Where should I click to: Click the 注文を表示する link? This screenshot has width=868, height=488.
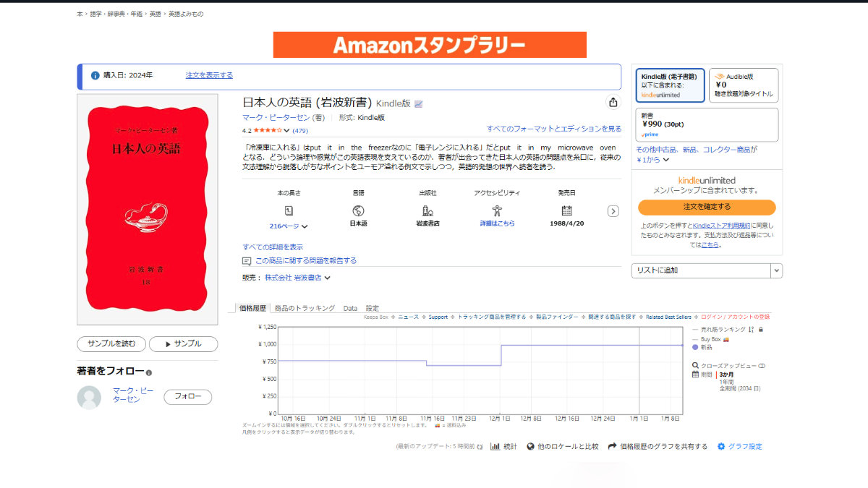(209, 75)
